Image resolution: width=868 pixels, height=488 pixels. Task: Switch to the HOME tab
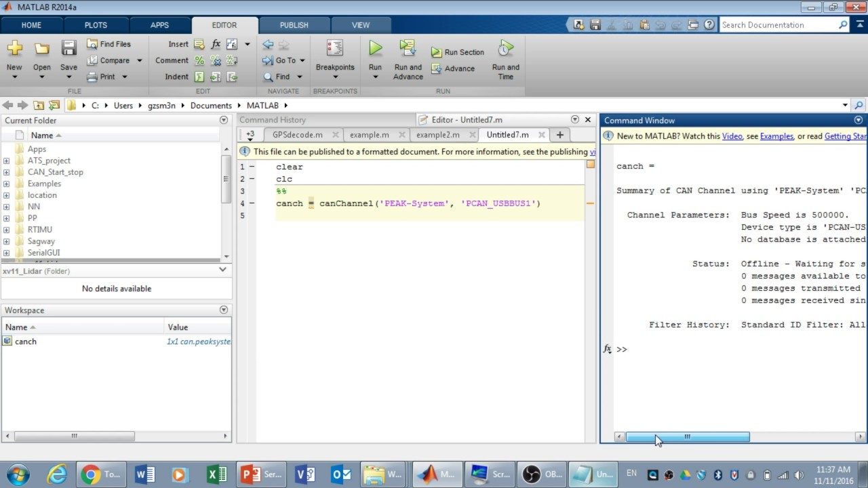click(x=31, y=25)
